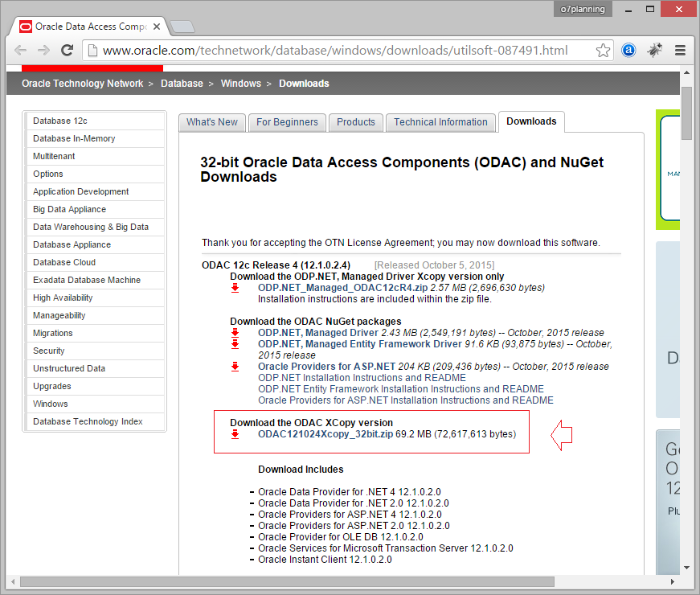Click the horizontal scrollbar thumb

coord(288,581)
